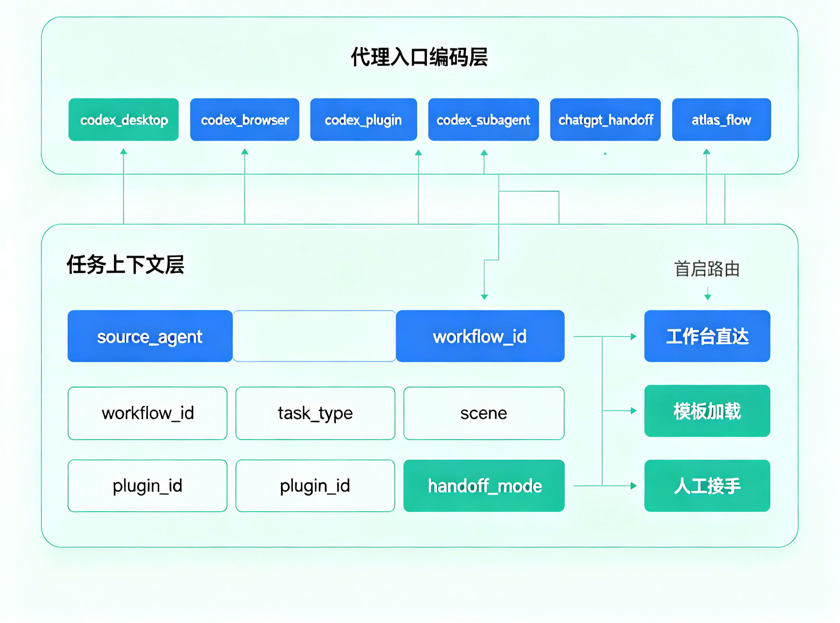Click the codex_plugin blue box
Screen dimensions: 840x623
click(363, 120)
